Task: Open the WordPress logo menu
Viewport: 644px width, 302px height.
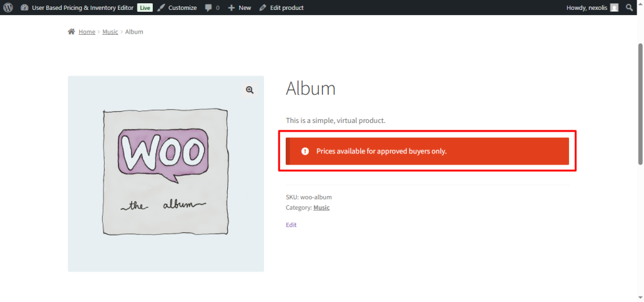Action: [8, 7]
